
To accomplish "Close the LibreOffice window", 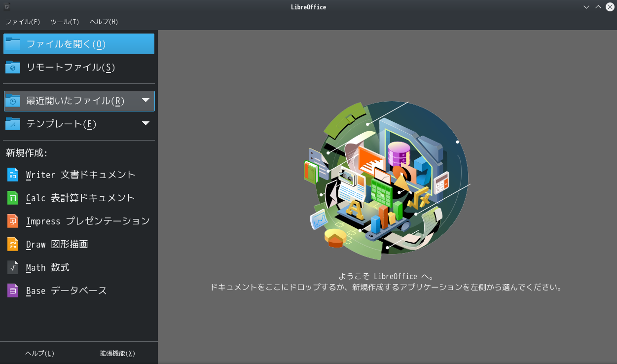I will coord(610,7).
